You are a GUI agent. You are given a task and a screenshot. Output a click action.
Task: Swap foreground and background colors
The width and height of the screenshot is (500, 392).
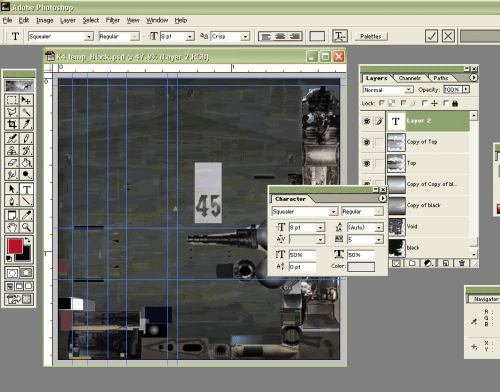pyautogui.click(x=28, y=240)
